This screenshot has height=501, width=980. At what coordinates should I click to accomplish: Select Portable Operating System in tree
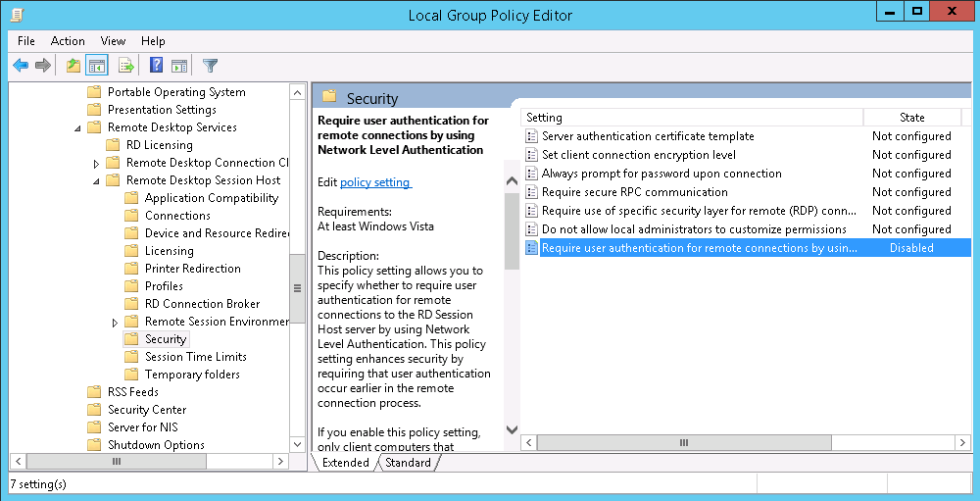[x=176, y=92]
